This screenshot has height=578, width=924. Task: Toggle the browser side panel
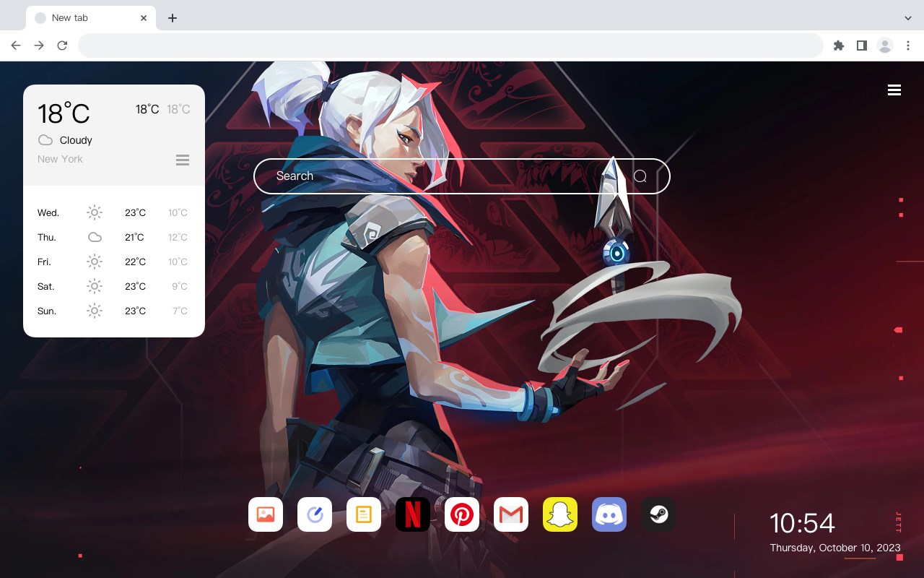pos(861,46)
